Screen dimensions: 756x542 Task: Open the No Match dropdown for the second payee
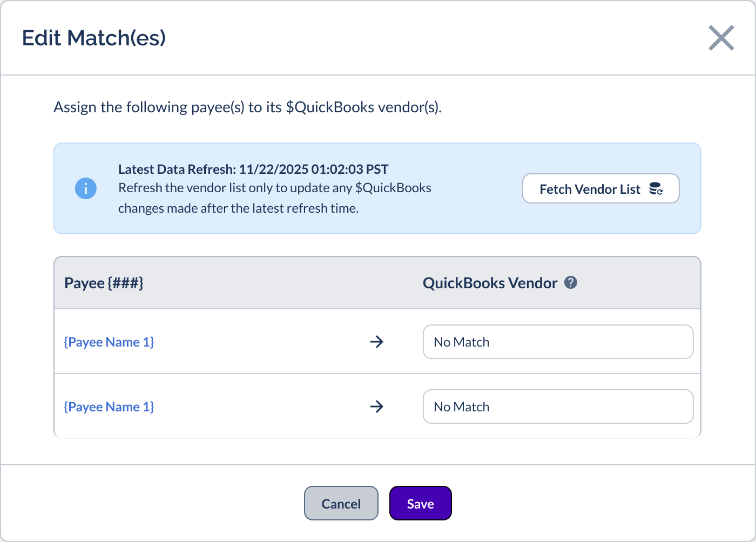point(558,406)
